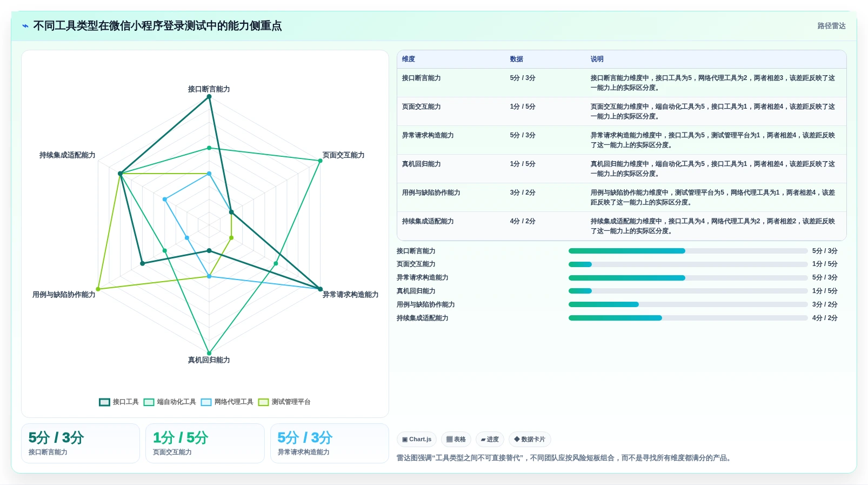
Task: Click progress bar for 持续集成适配能力
Action: click(x=688, y=318)
